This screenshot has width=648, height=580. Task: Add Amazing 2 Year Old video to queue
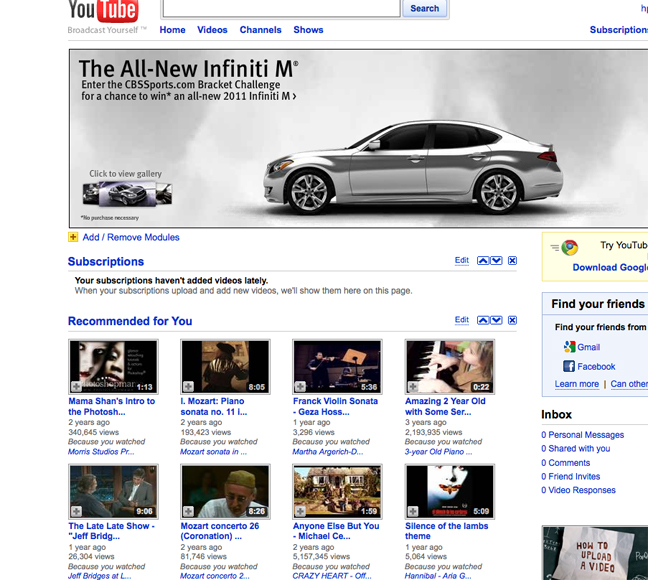(413, 387)
